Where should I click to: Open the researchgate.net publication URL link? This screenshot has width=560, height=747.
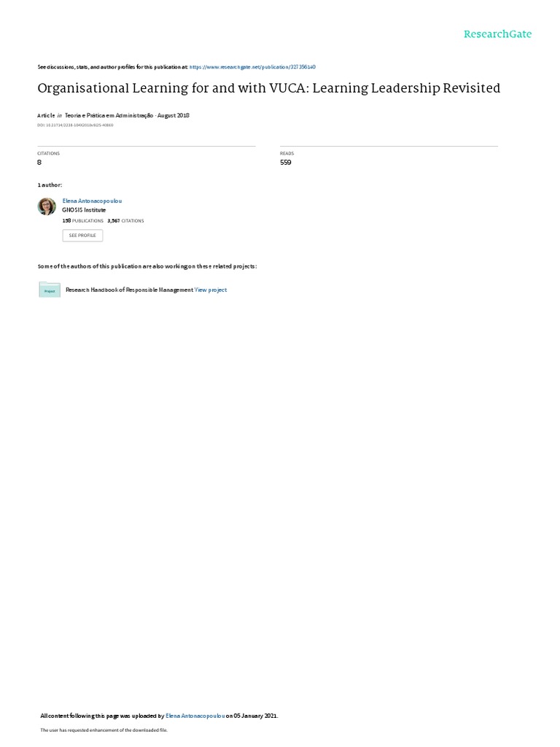(252, 67)
